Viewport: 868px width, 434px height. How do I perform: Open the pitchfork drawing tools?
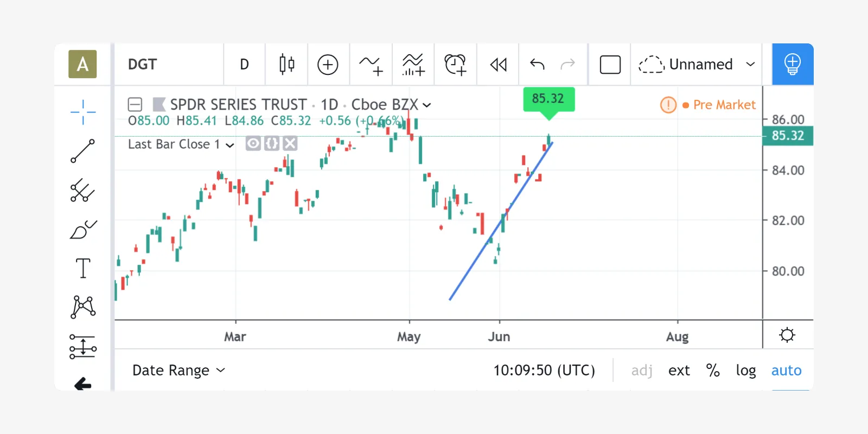click(82, 190)
